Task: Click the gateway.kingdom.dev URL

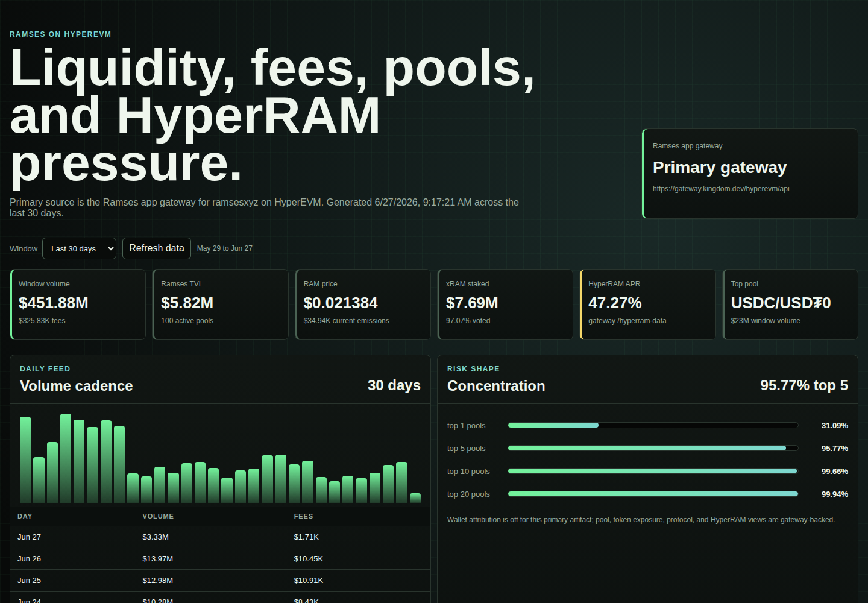Action: pyautogui.click(x=721, y=189)
